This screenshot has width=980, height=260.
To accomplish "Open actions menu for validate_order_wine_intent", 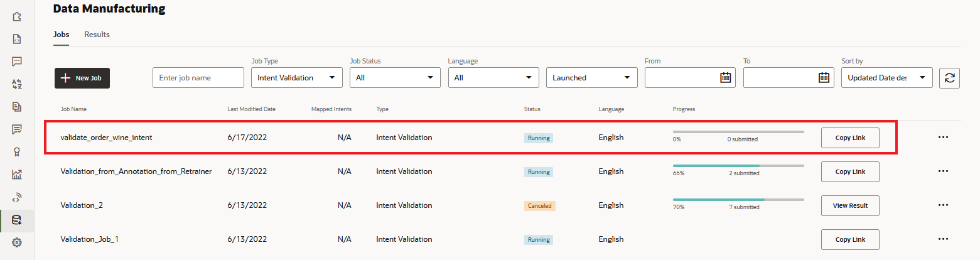I will click(943, 138).
